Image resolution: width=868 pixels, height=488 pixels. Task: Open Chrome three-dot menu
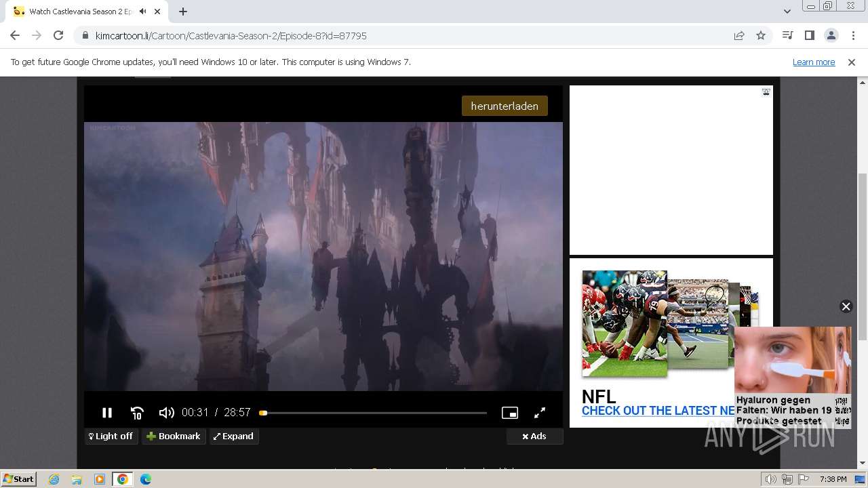853,36
